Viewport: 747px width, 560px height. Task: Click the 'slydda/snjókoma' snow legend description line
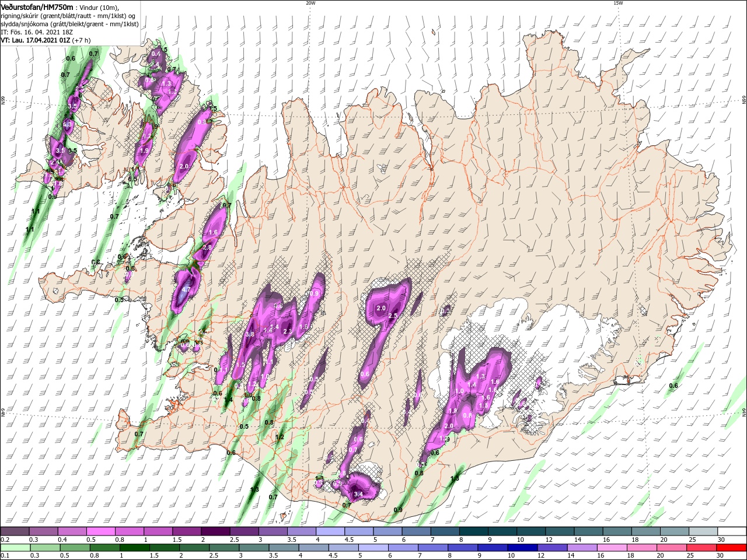(69, 24)
